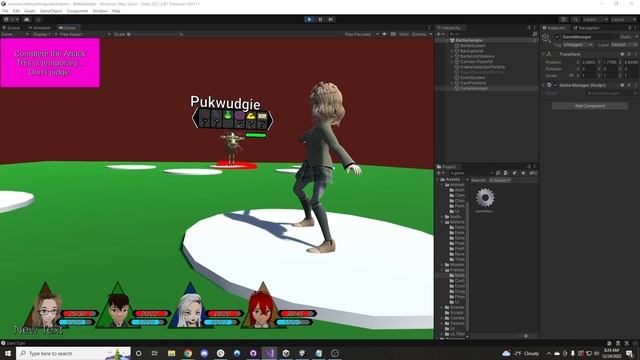Open the Tag dropdown showing Untagged
Screen dimensions: 640x360
click(x=578, y=44)
